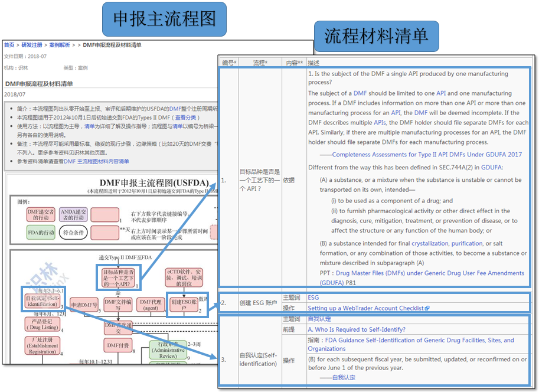Click the Who Is Required to Self-Identify link

(357, 329)
